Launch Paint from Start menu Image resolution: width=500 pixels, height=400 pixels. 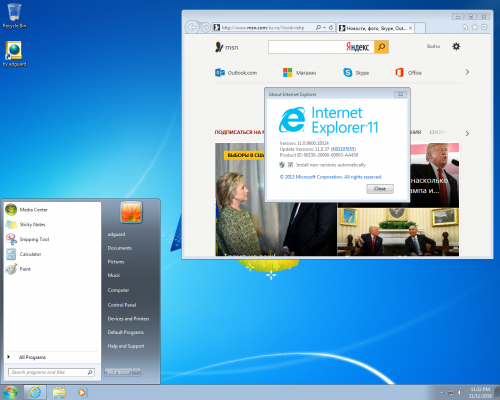coord(52,269)
